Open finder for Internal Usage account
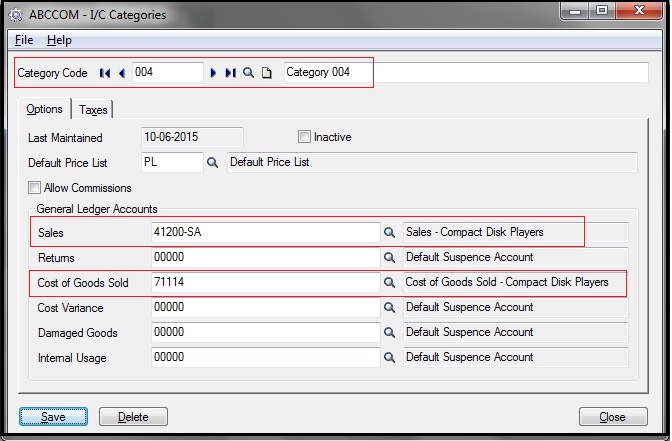 (x=390, y=357)
